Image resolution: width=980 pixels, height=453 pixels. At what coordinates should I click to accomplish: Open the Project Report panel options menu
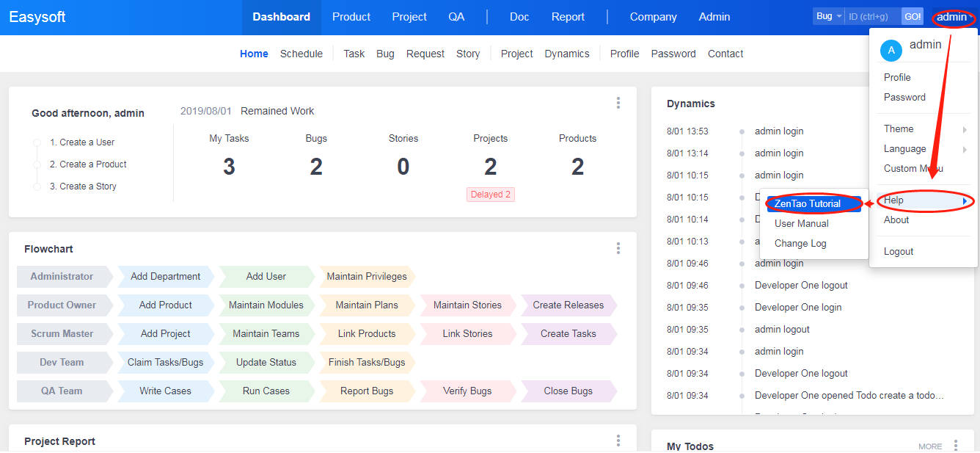pos(618,441)
